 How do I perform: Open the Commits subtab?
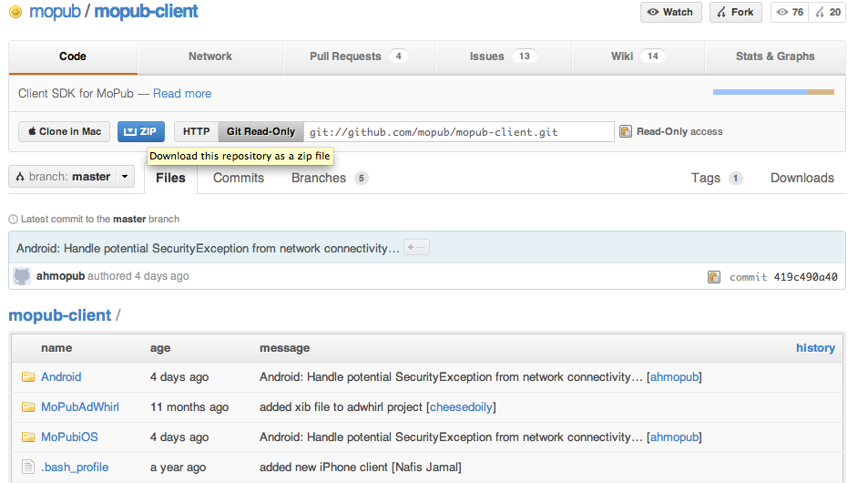pos(239,178)
